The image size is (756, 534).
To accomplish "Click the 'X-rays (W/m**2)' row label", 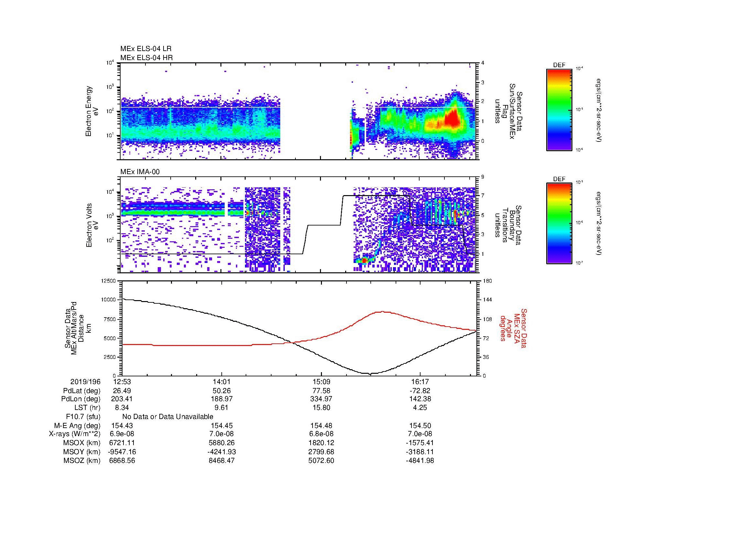I will coord(74,434).
